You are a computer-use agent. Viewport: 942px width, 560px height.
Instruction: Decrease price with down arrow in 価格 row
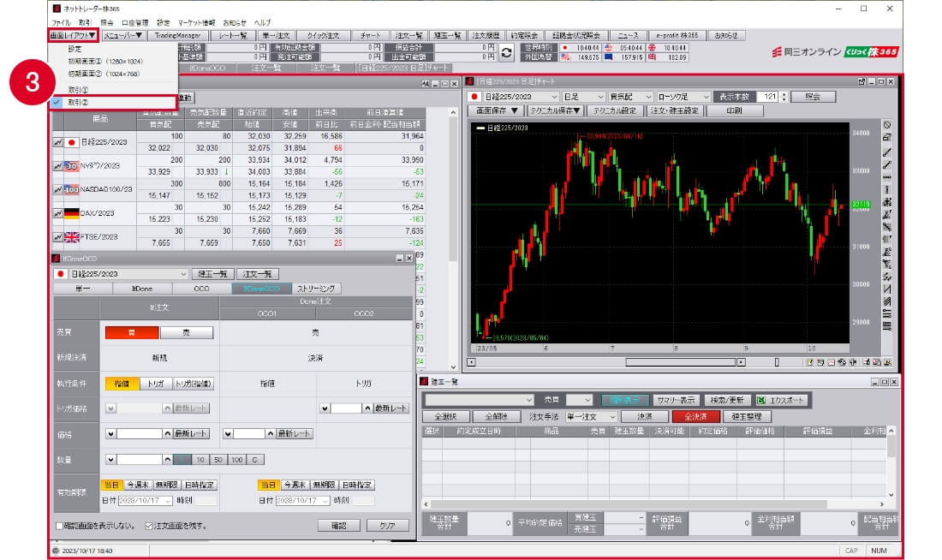click(110, 433)
